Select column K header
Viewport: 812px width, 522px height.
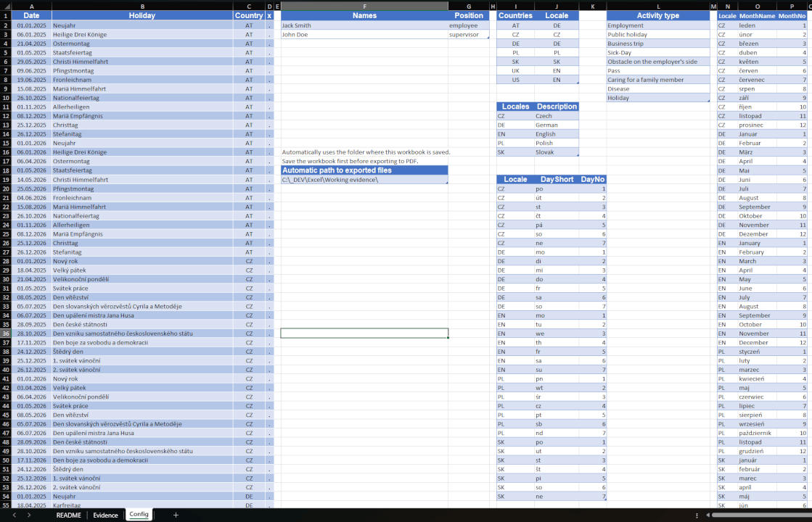593,7
